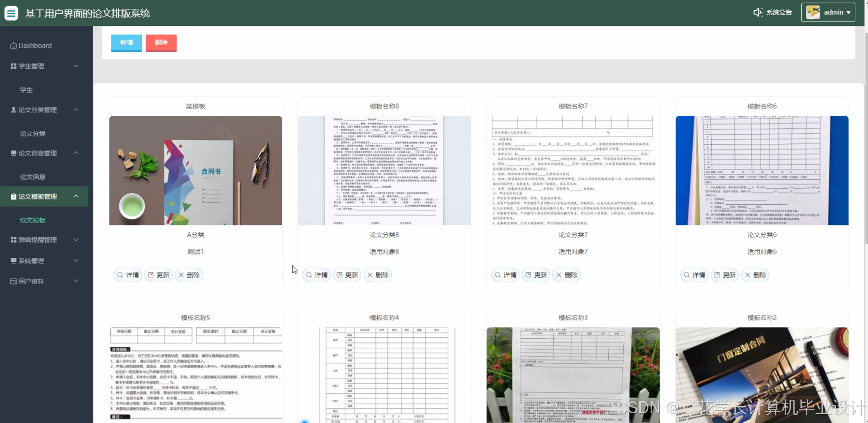Expand the 系统管理 menu chevron
This screenshot has width=868, height=423.
point(76,261)
